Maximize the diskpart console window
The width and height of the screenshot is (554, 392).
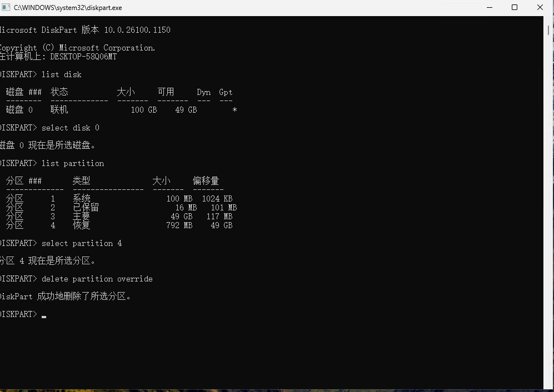515,8
